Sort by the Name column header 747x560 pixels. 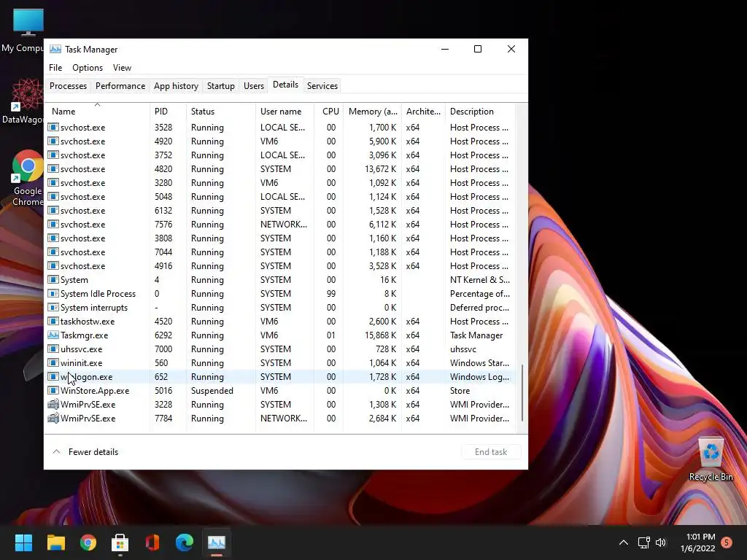[97, 111]
